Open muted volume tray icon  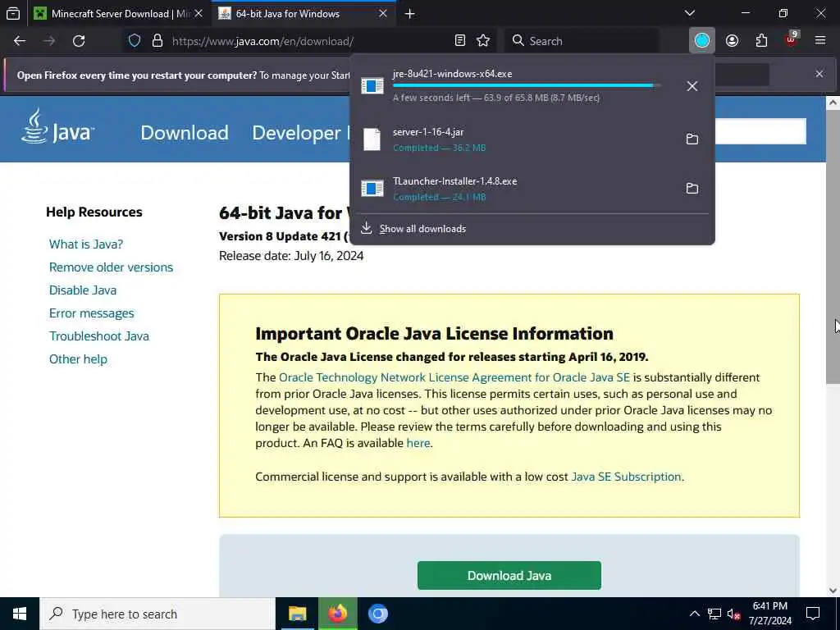pos(734,614)
